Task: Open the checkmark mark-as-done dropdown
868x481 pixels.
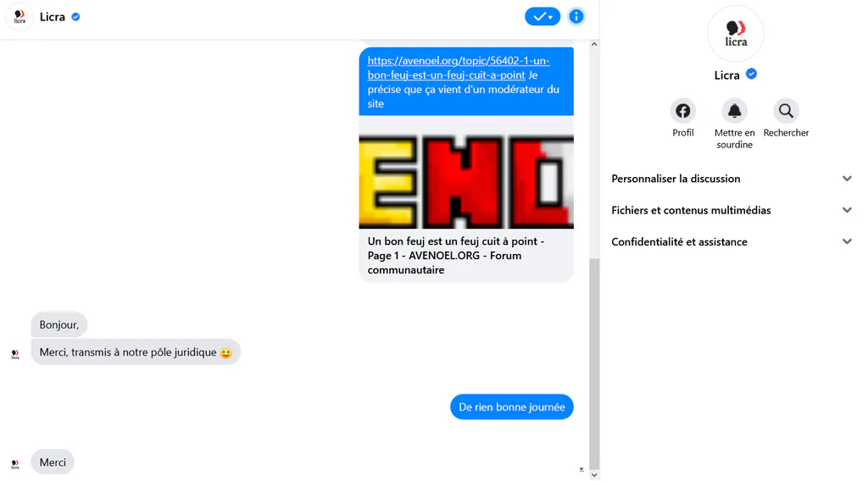Action: (542, 17)
